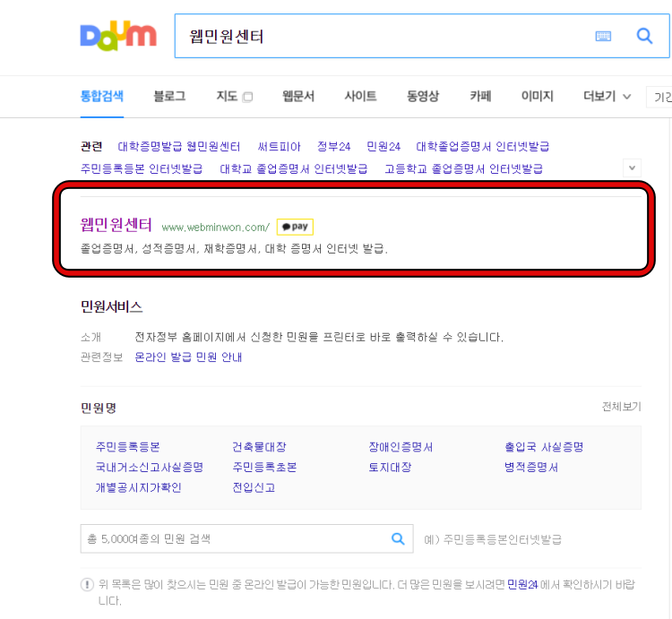Switch to the 웹문서 tab
Viewport: 672px width, 619px height.
298,96
